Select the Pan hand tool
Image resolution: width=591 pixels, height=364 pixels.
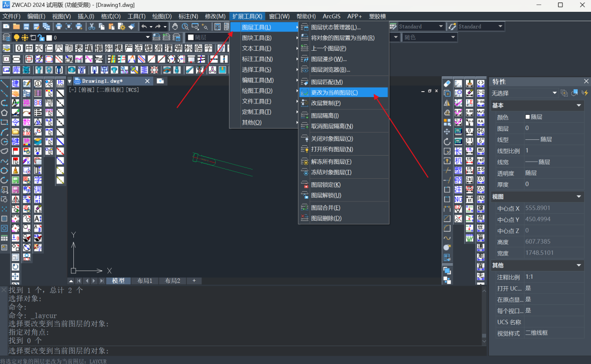click(176, 27)
